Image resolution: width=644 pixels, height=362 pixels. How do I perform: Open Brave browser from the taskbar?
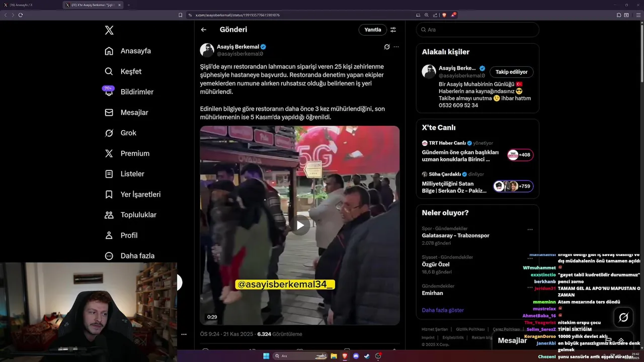click(x=345, y=356)
